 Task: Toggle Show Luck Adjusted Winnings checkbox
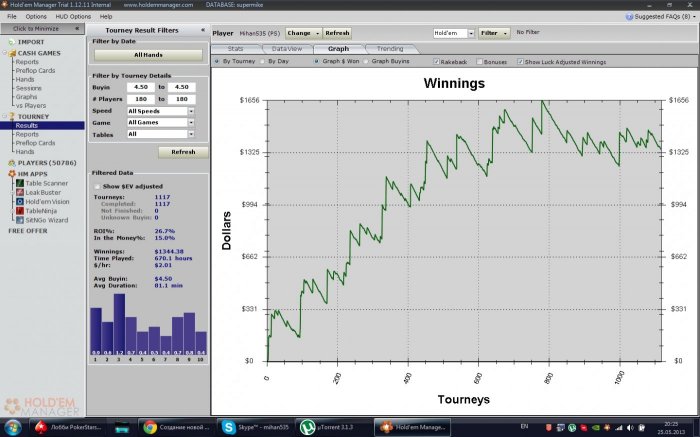click(520, 62)
